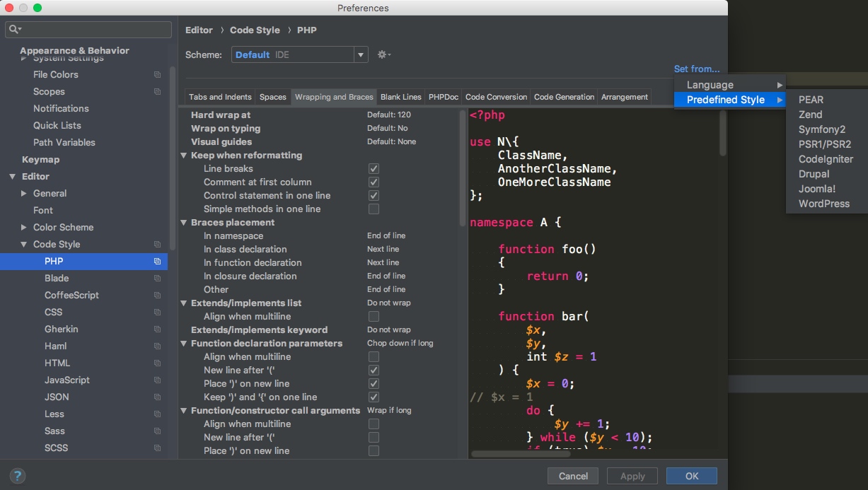This screenshot has width=868, height=490.
Task: Toggle Comment at first column checkbox
Action: tap(374, 182)
